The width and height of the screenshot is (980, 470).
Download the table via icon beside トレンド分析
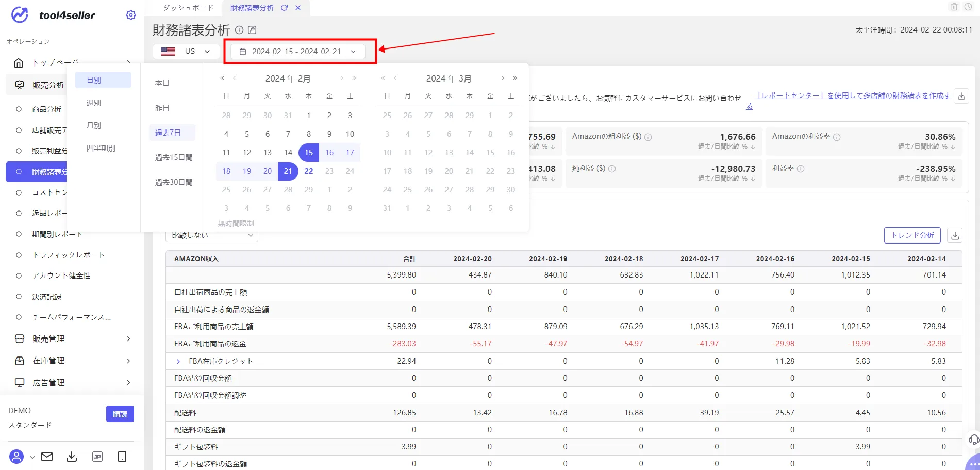click(955, 235)
